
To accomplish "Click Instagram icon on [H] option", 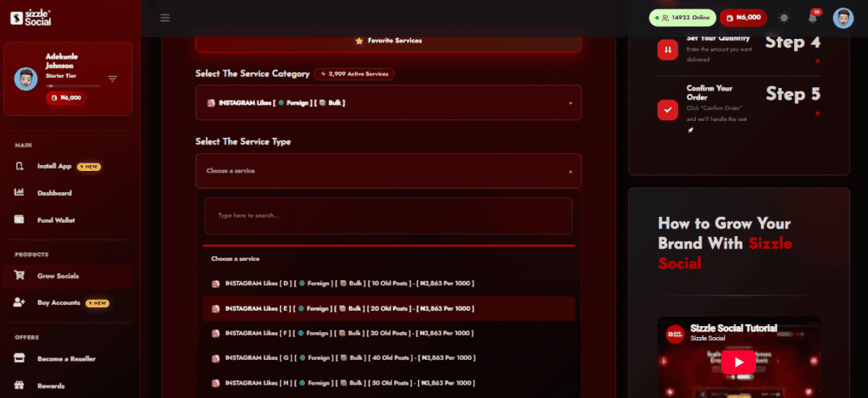I will (216, 383).
